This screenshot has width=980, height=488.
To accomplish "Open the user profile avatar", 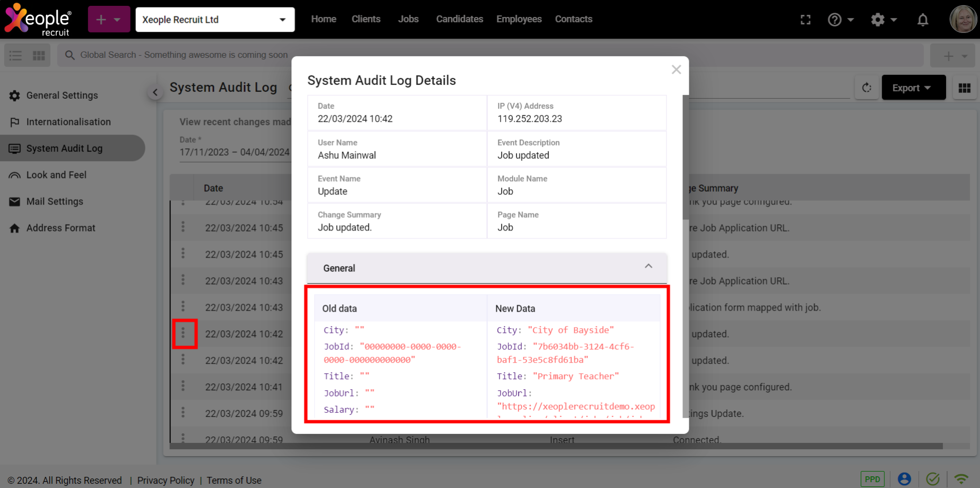I will 962,19.
